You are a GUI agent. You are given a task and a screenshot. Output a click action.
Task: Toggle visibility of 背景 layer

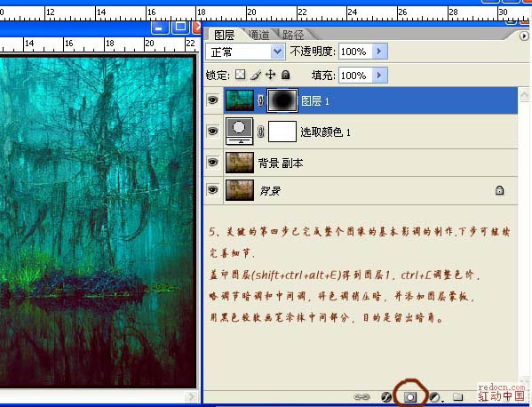click(x=213, y=190)
